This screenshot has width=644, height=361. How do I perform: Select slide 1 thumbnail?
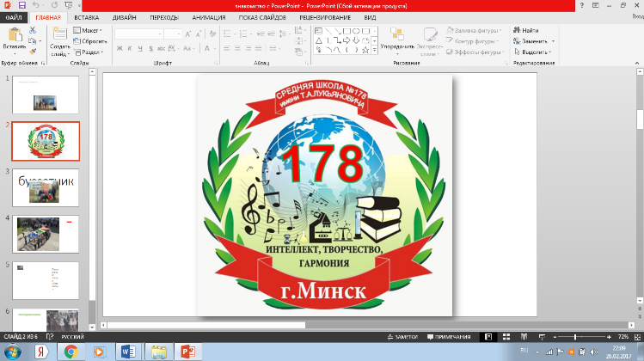(46, 95)
